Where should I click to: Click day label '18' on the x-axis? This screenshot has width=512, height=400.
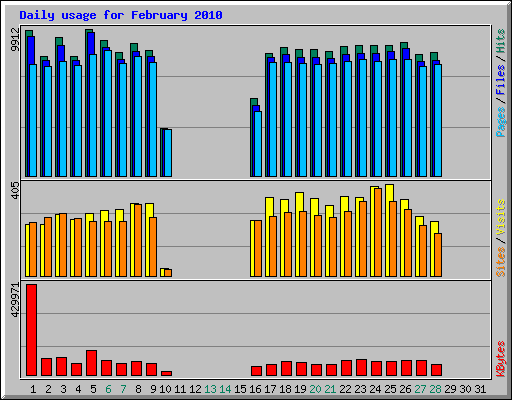pyautogui.click(x=285, y=389)
